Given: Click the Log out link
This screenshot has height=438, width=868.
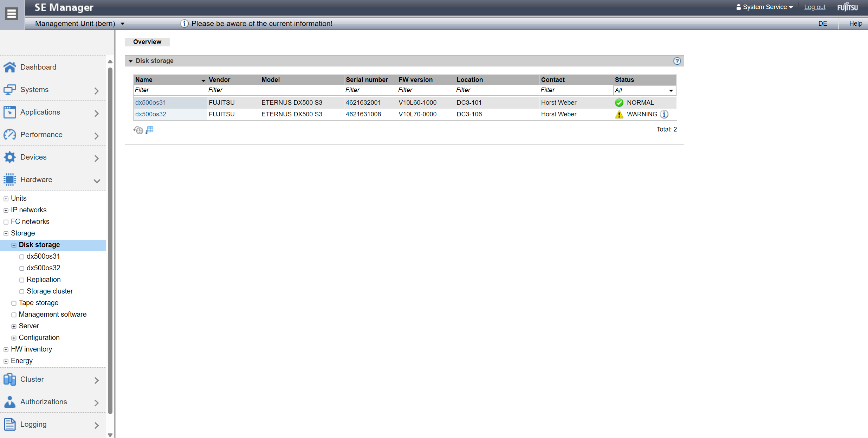Looking at the screenshot, I should [815, 7].
